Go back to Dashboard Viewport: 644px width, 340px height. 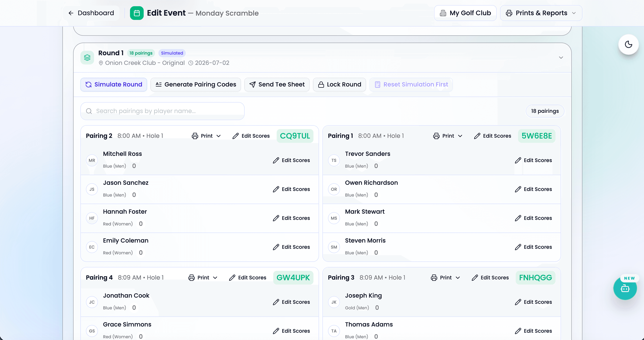pos(91,13)
